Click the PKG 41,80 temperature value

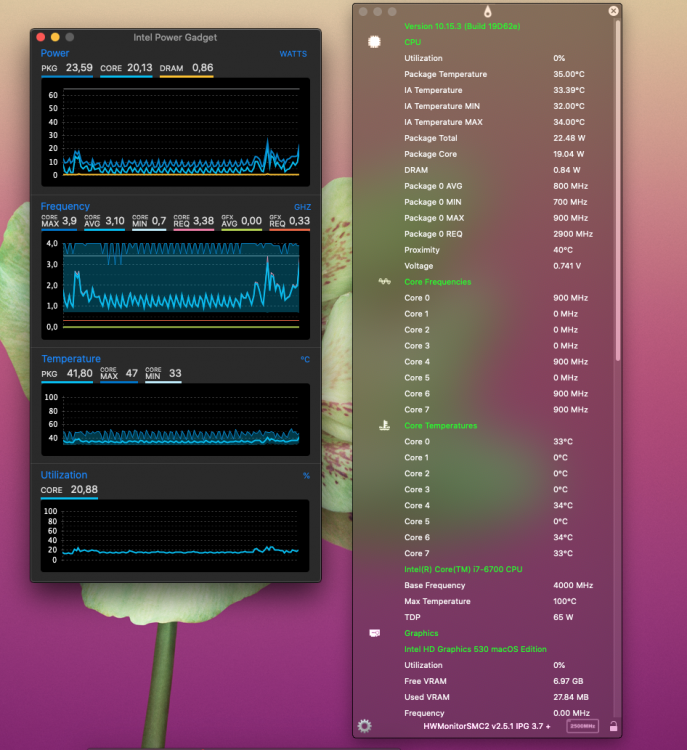(67, 373)
